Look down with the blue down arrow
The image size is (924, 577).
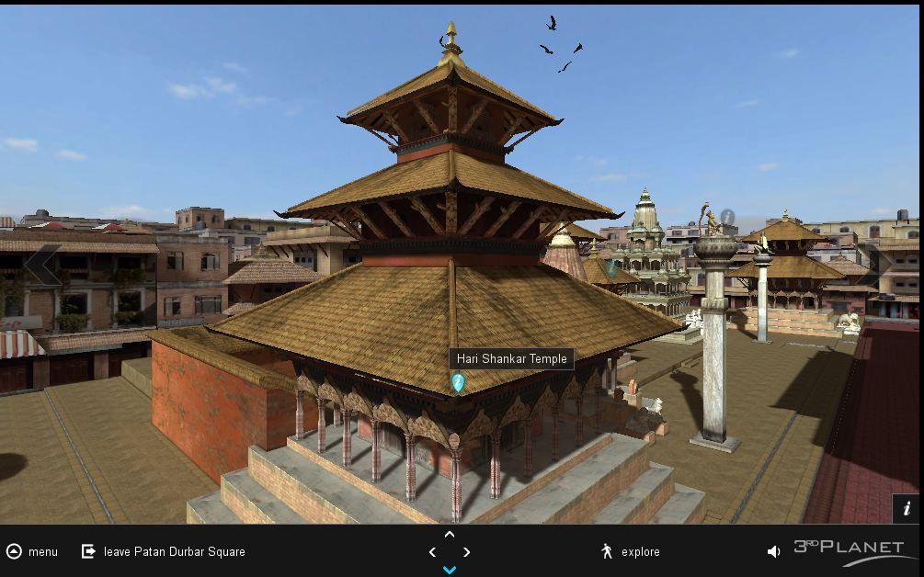click(x=450, y=570)
